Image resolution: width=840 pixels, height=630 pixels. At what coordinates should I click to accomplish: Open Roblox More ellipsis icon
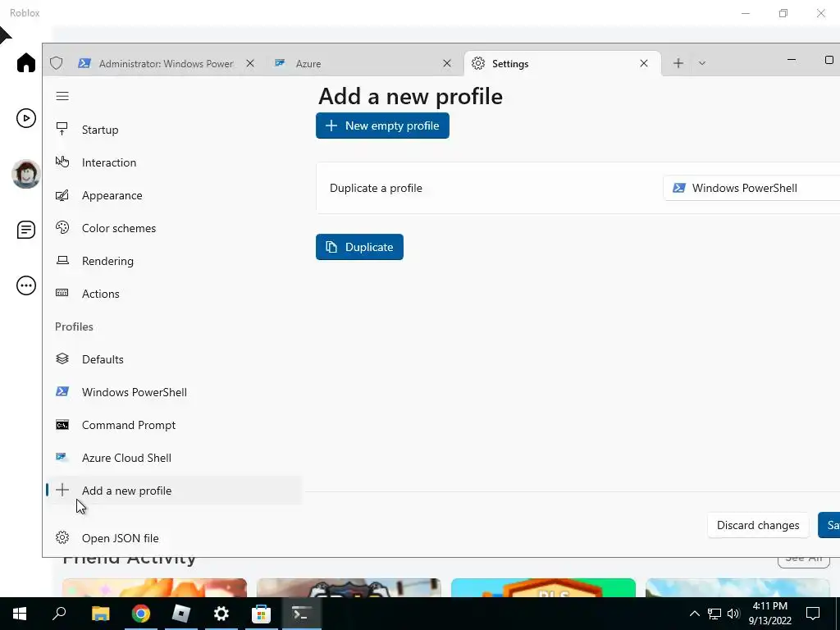click(25, 285)
